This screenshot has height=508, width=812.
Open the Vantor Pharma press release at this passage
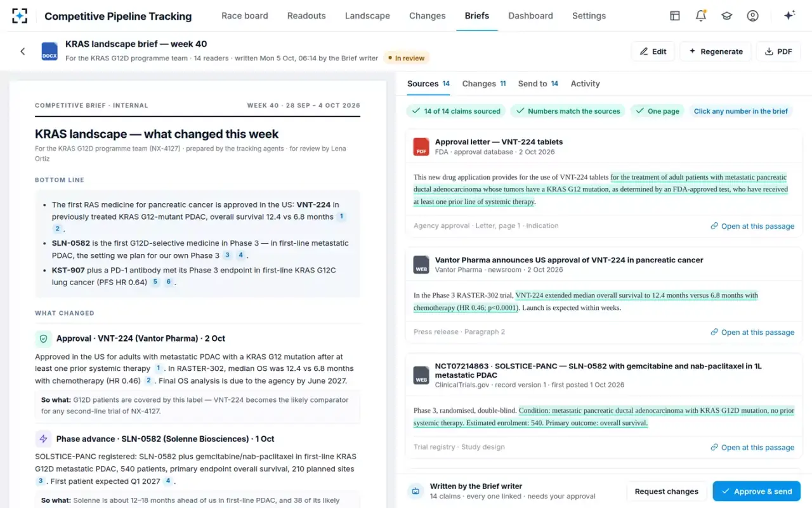coord(752,332)
